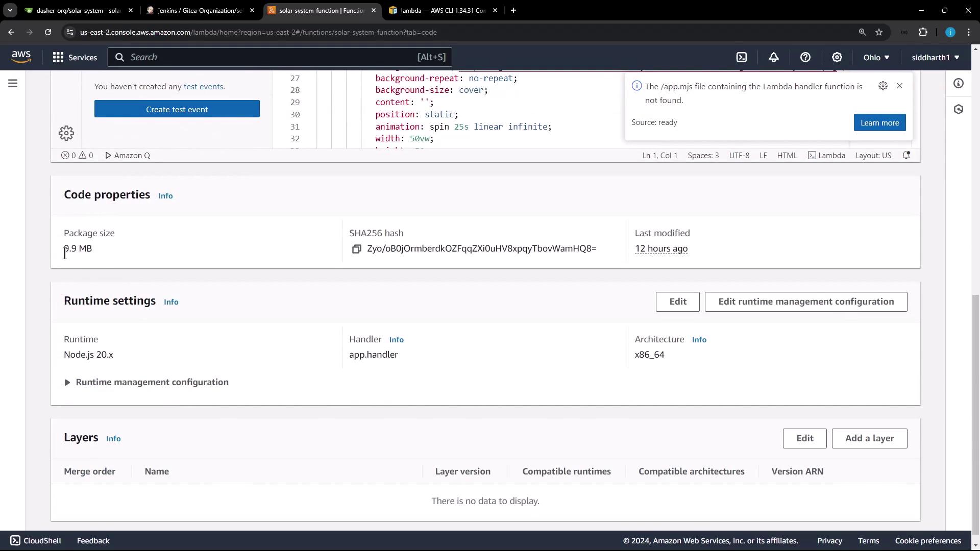The width and height of the screenshot is (980, 551).
Task: Open the side navigation hamburger menu
Action: point(13,83)
